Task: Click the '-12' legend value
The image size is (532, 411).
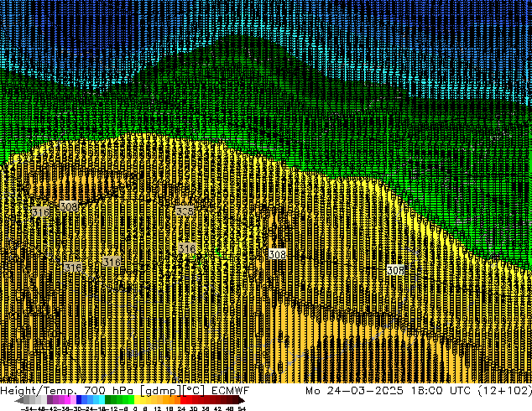Action: coord(113,408)
